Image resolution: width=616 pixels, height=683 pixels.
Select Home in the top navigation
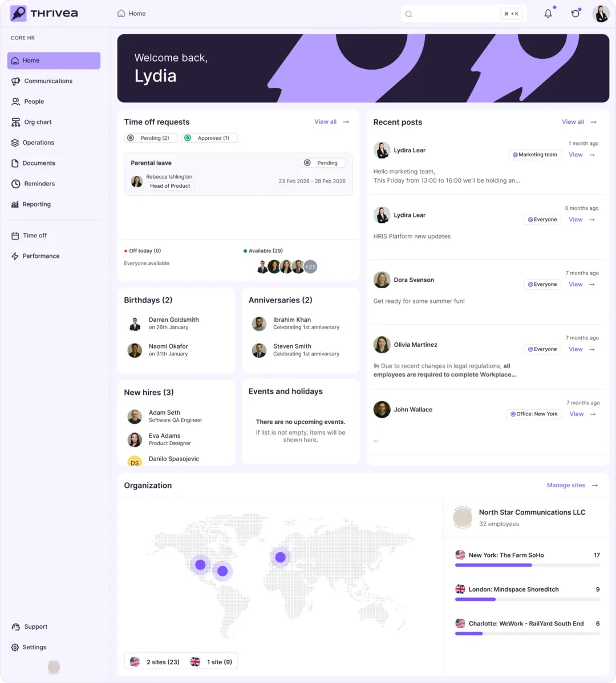coord(131,13)
